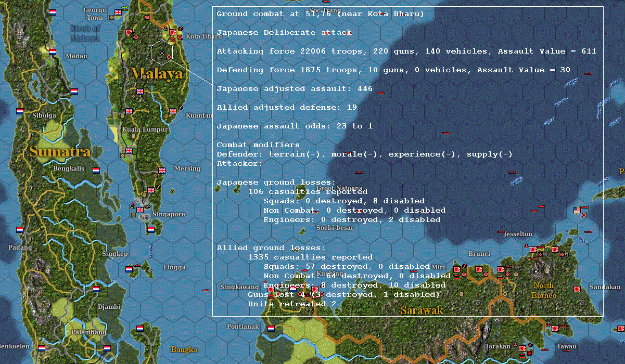This screenshot has height=364, width=625.
Task: Select the white-outlined combat hex in Malaya
Action: pos(162,52)
